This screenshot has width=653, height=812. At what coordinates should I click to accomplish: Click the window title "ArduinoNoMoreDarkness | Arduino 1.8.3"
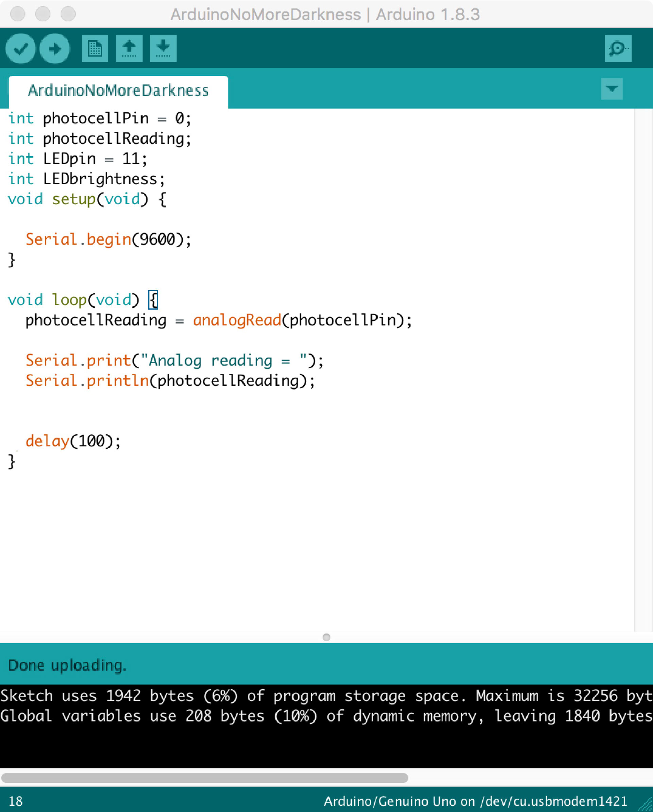pos(325,14)
